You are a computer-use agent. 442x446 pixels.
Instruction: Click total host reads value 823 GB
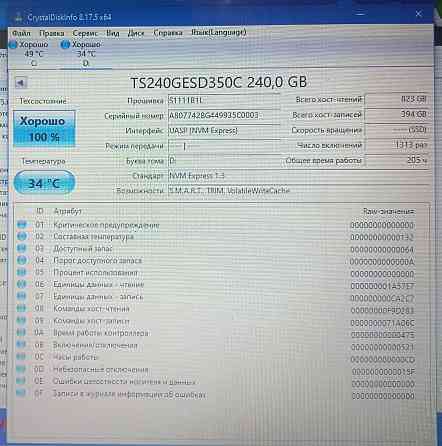click(397, 99)
